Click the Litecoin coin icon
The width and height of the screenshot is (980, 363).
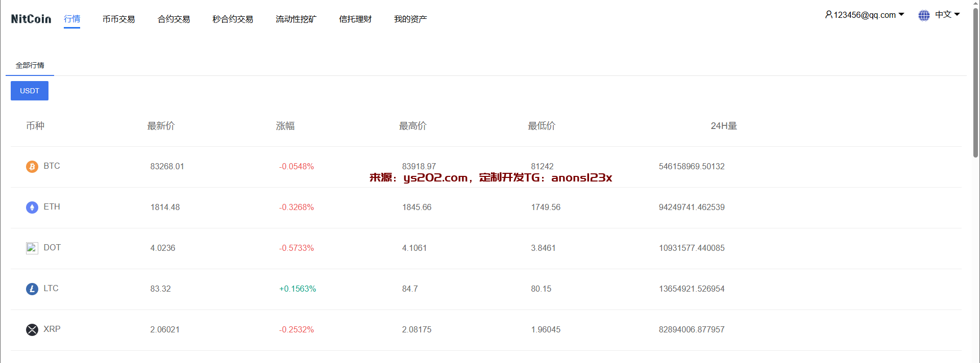click(x=32, y=289)
